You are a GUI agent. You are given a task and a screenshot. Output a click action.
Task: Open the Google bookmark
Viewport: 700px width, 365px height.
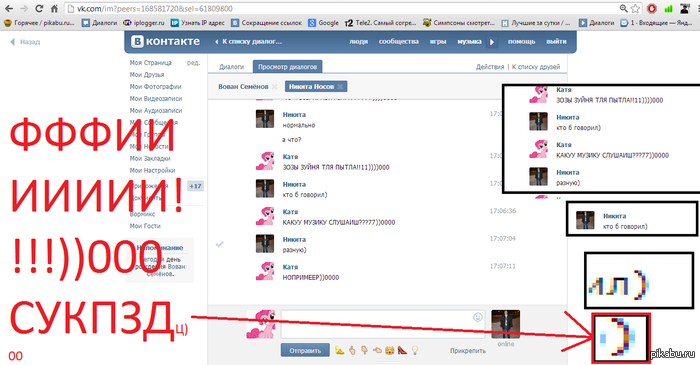pyautogui.click(x=324, y=23)
